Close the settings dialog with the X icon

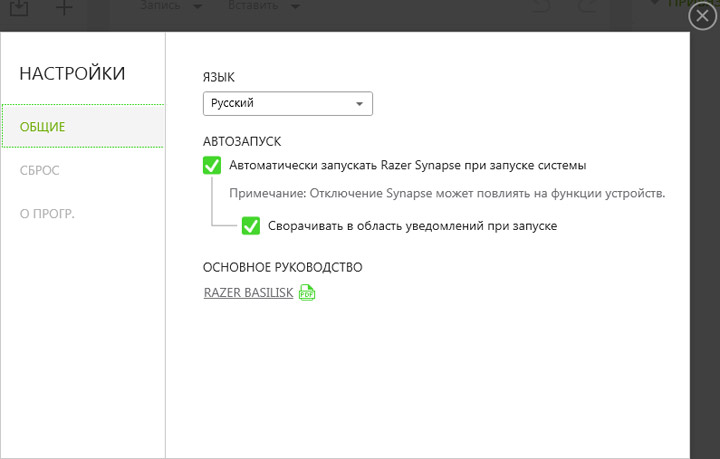pyautogui.click(x=703, y=17)
